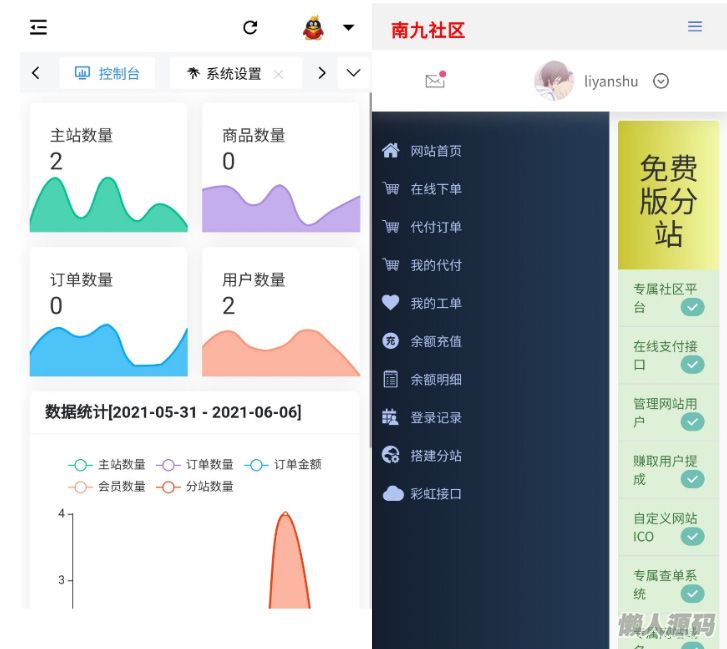
Task: Click the 控制台 monitor icon
Action: click(x=83, y=73)
